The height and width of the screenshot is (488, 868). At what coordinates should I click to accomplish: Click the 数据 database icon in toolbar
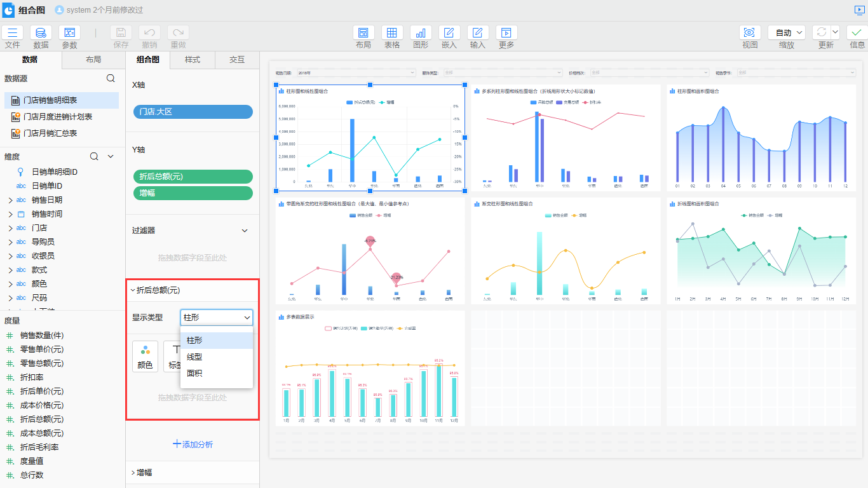[x=41, y=33]
